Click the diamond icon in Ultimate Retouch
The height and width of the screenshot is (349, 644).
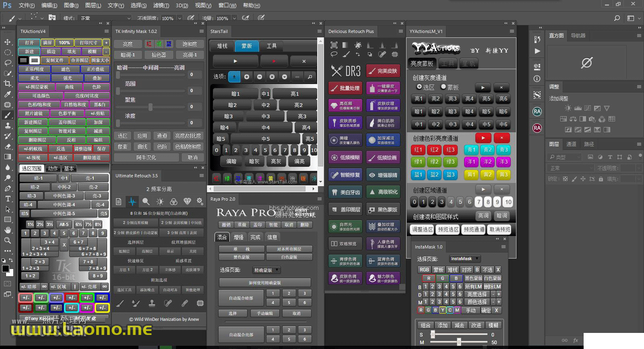coord(187,201)
